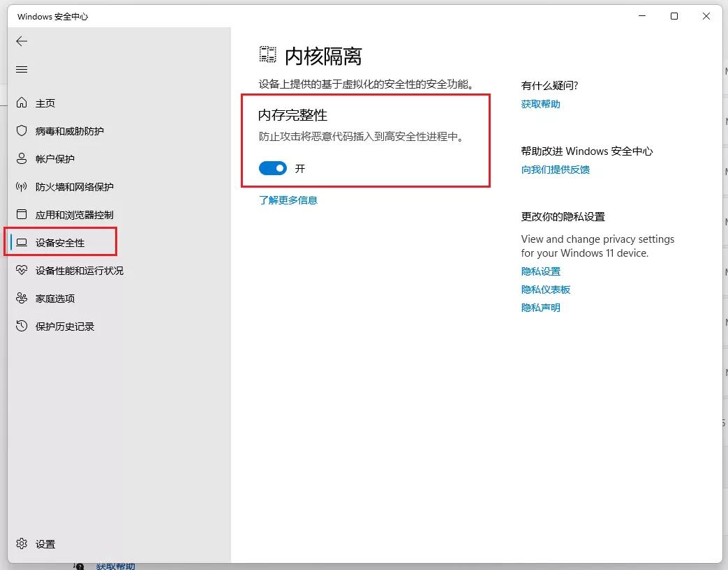The width and height of the screenshot is (728, 570).
Task: Open 应用和浏览器控制 from sidebar
Action: pyautogui.click(x=75, y=214)
